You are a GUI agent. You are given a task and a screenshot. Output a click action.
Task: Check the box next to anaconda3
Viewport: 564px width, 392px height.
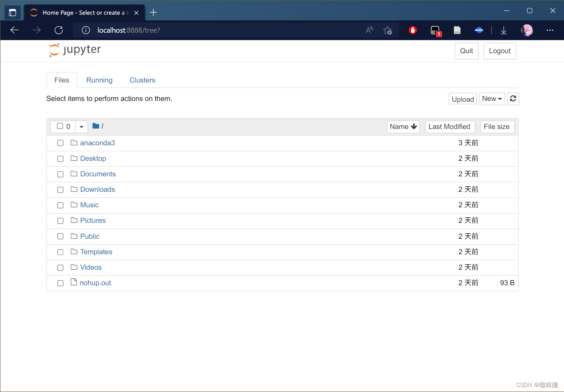point(60,143)
